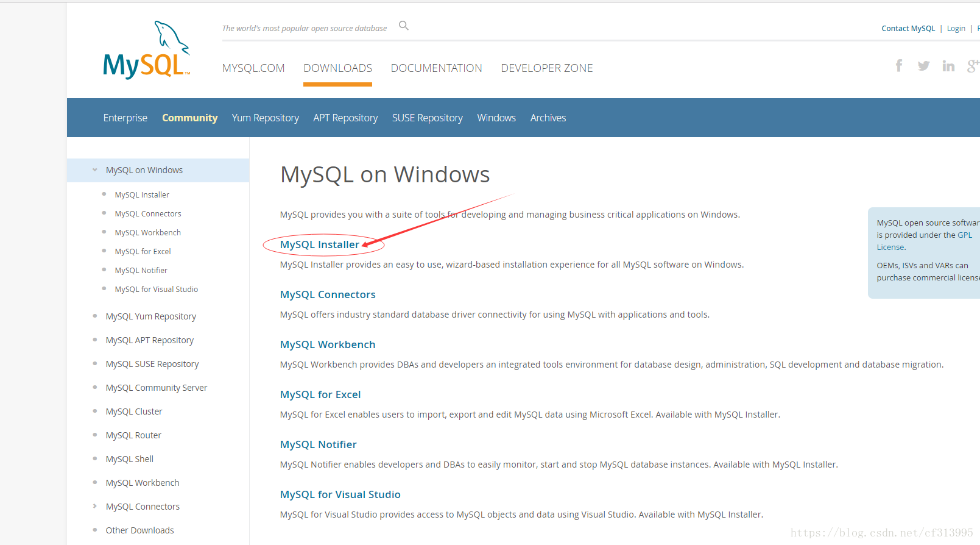Open MySQL Router sidebar item
980x545 pixels.
coord(133,435)
